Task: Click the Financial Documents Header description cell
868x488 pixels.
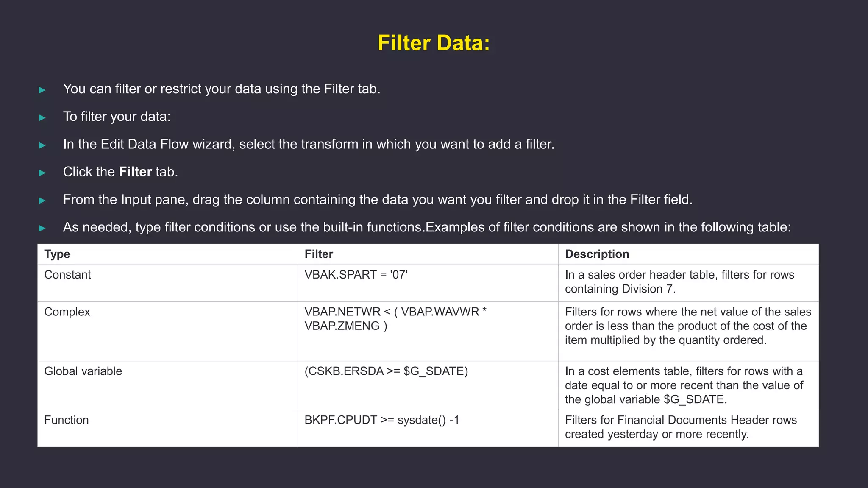Action: pos(689,428)
